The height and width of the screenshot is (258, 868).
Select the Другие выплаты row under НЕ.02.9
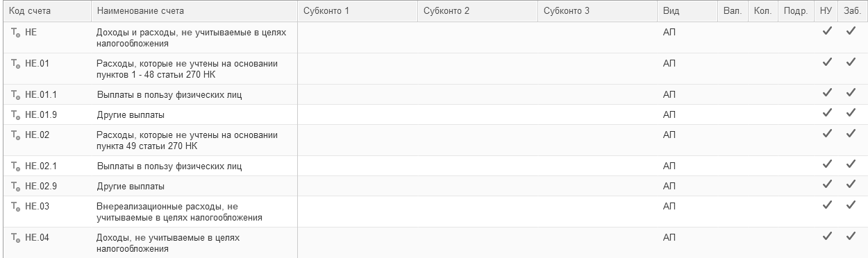[434, 187]
